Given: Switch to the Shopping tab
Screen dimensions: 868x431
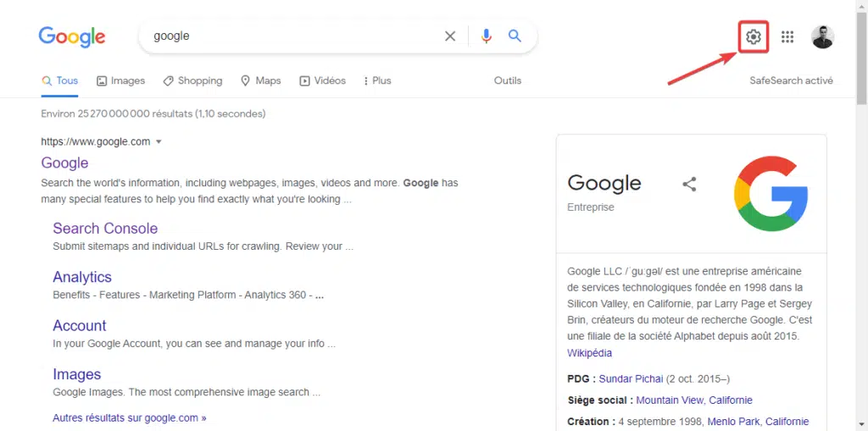Looking at the screenshot, I should point(192,80).
